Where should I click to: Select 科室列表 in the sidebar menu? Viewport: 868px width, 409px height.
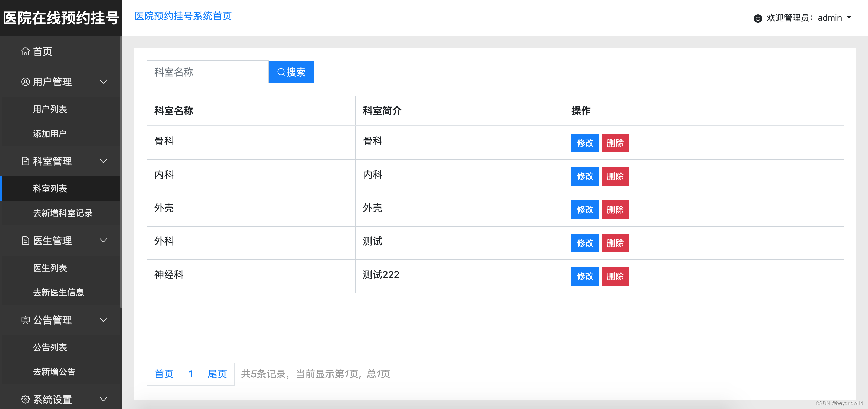50,189
